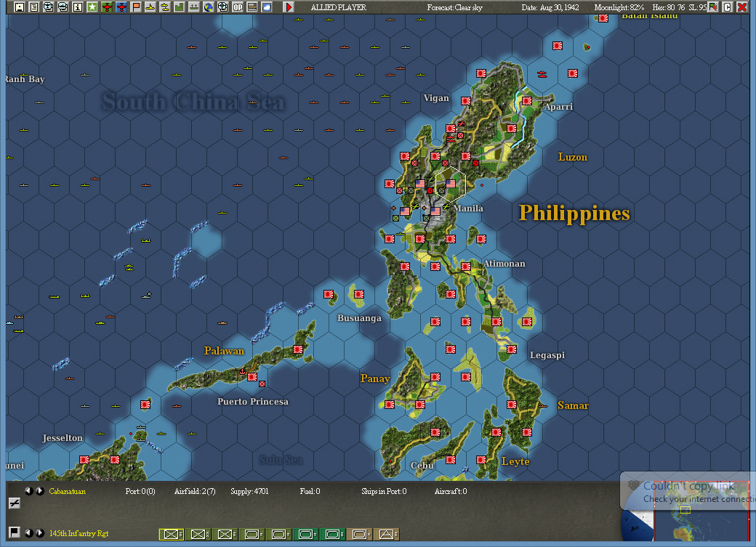
Task: Click the 'Port: 0(0)' readout
Action: [140, 491]
